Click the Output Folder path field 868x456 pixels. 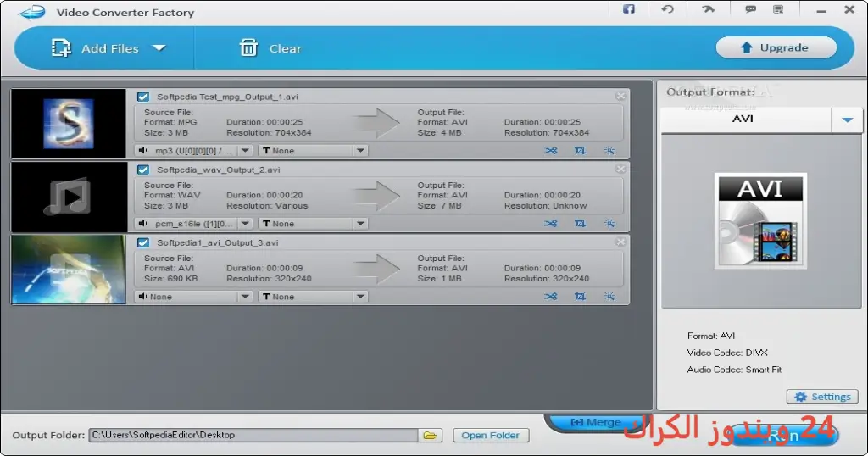coord(253,435)
